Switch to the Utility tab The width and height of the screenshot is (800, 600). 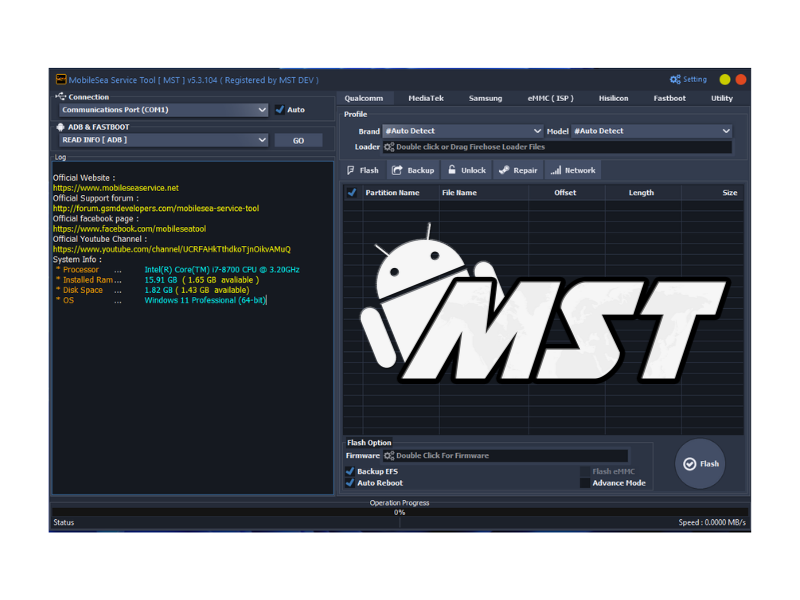[x=722, y=98]
